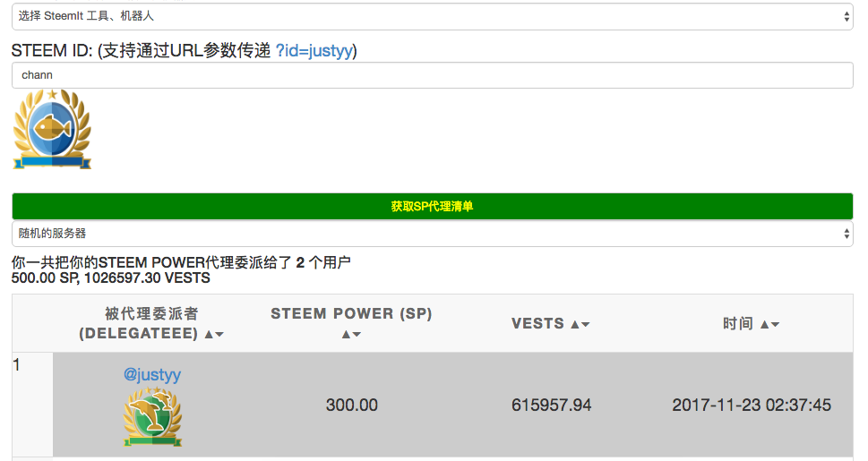Open the @justyy profile link
Image resolution: width=868 pixels, height=461 pixels.
[x=152, y=375]
